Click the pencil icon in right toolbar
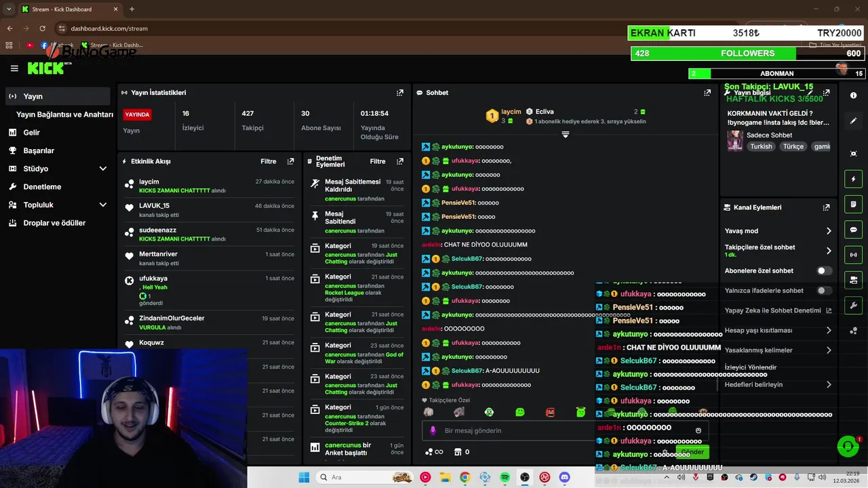Image resolution: width=868 pixels, height=488 pixels. pos(853,121)
